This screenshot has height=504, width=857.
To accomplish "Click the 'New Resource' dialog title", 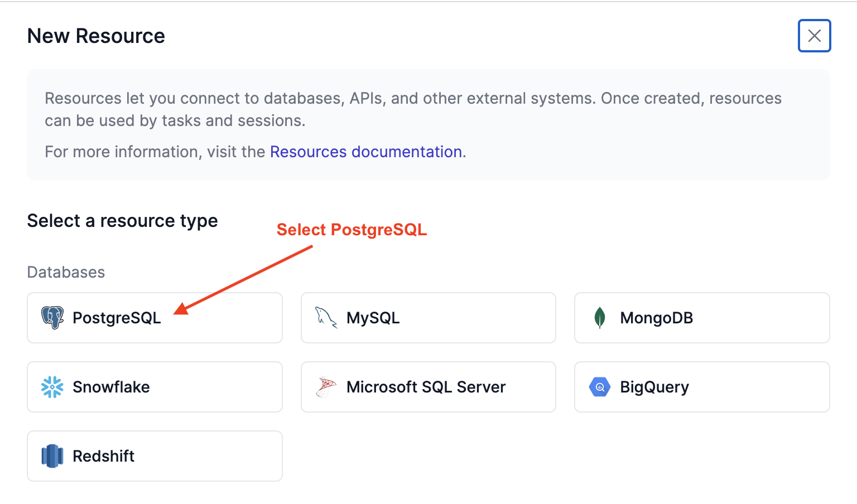I will click(x=96, y=36).
